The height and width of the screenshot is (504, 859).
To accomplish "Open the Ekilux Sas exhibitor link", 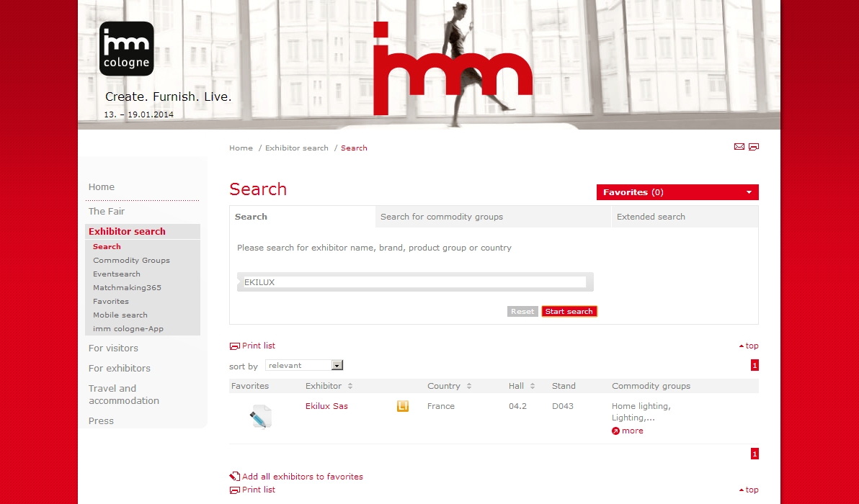I will pyautogui.click(x=326, y=406).
